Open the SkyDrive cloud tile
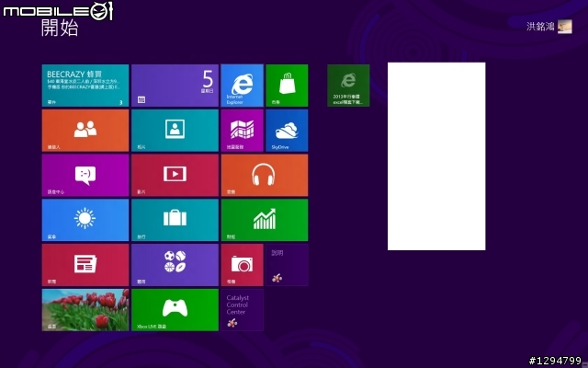The image size is (588, 368). (x=287, y=131)
